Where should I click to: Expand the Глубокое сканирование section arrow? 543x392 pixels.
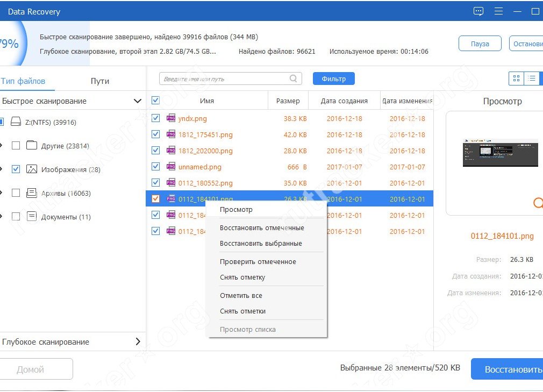[138, 342]
